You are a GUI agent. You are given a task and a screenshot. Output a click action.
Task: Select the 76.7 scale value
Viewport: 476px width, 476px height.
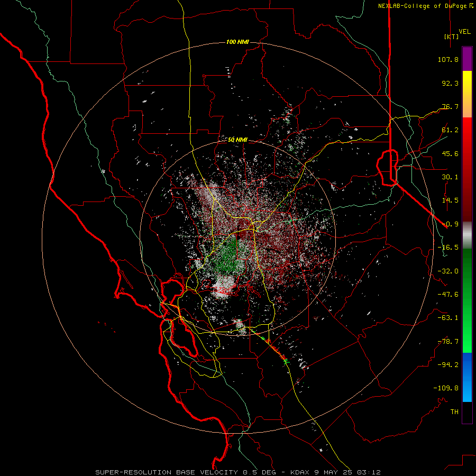point(450,106)
